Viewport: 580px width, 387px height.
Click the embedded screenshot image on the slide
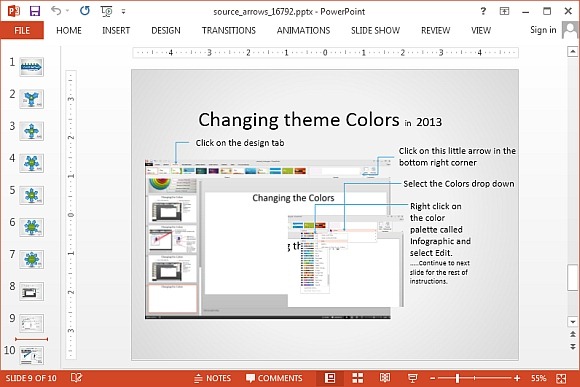click(x=268, y=239)
